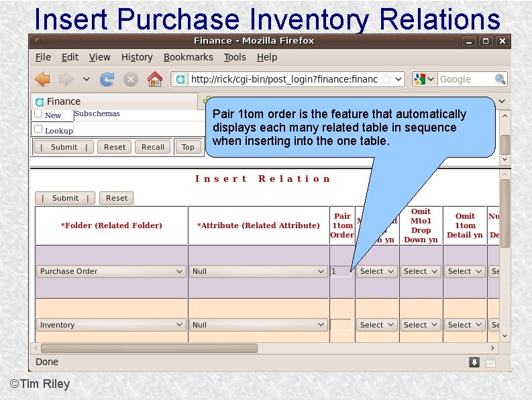Click the search magnifier icon

[x=500, y=79]
